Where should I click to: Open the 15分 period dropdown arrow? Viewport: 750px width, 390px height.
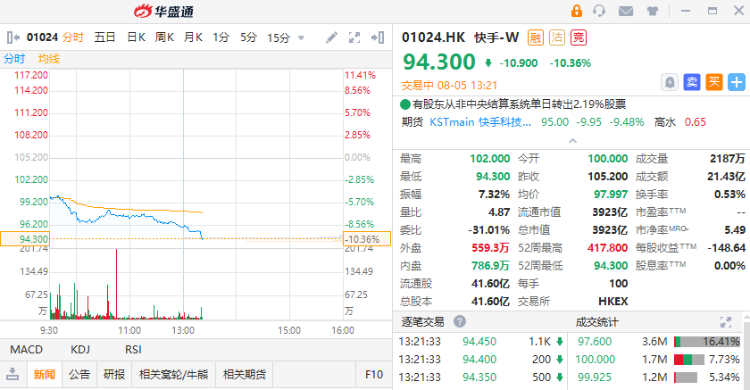click(x=301, y=38)
